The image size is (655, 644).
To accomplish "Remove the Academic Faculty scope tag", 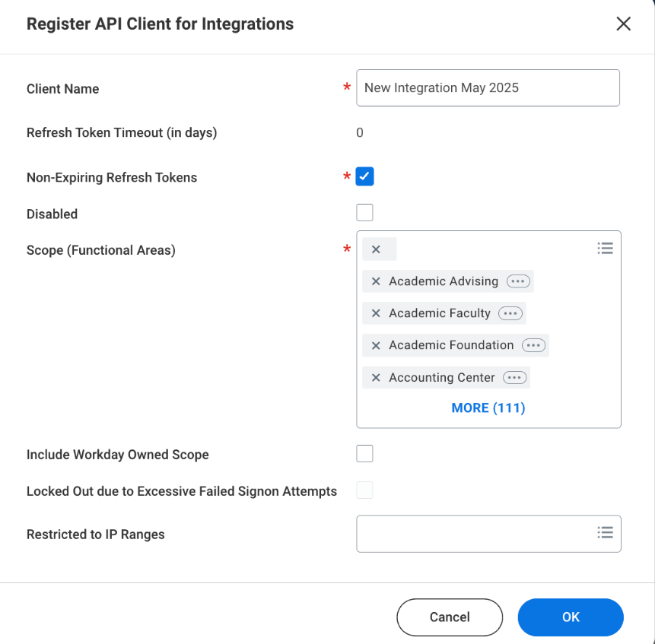I will coord(376,313).
